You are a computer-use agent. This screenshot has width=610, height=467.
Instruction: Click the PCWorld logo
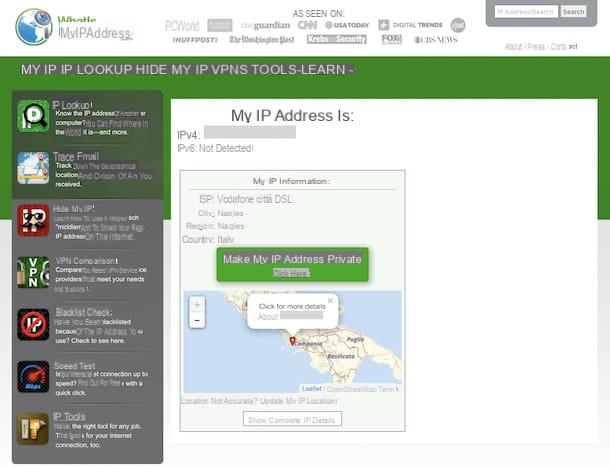pos(182,26)
